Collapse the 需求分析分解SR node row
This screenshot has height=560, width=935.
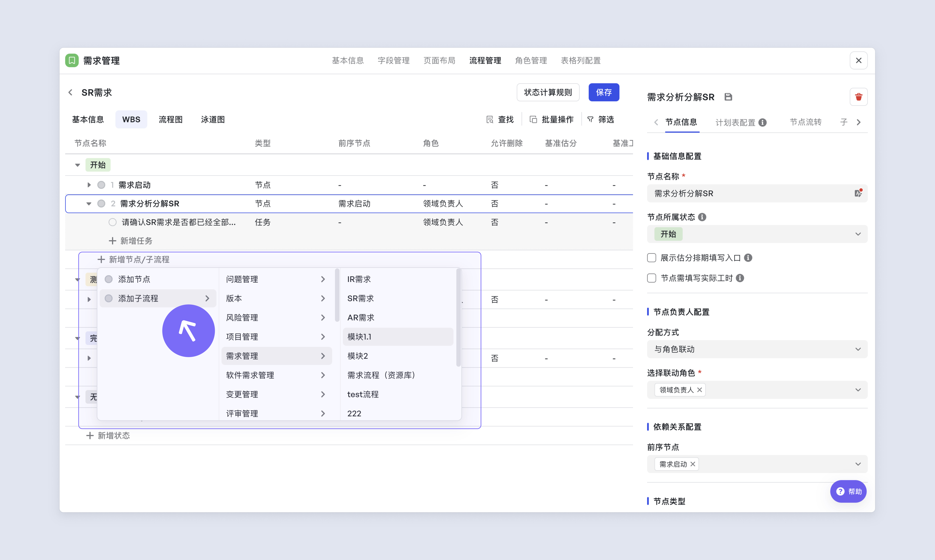[x=89, y=204]
